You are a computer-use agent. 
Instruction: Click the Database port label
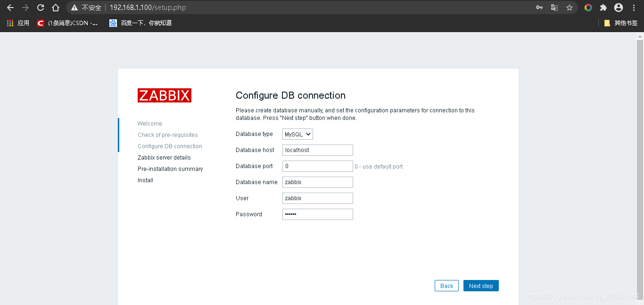pyautogui.click(x=254, y=166)
